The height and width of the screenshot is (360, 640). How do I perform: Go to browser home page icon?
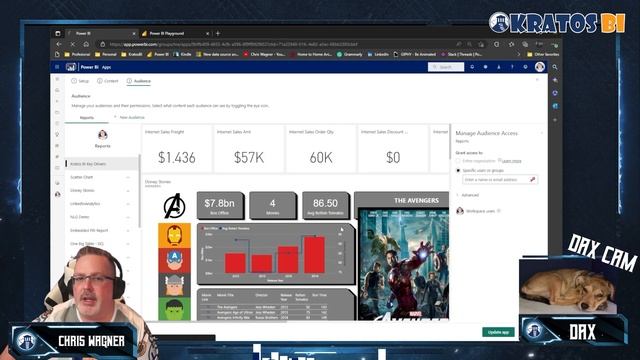click(86, 44)
